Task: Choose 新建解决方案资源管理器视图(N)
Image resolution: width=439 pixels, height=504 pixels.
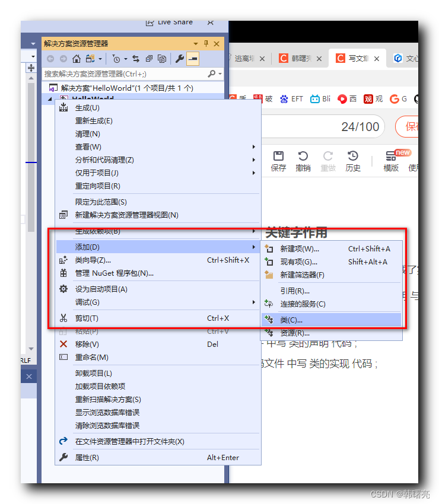Action: [158, 215]
